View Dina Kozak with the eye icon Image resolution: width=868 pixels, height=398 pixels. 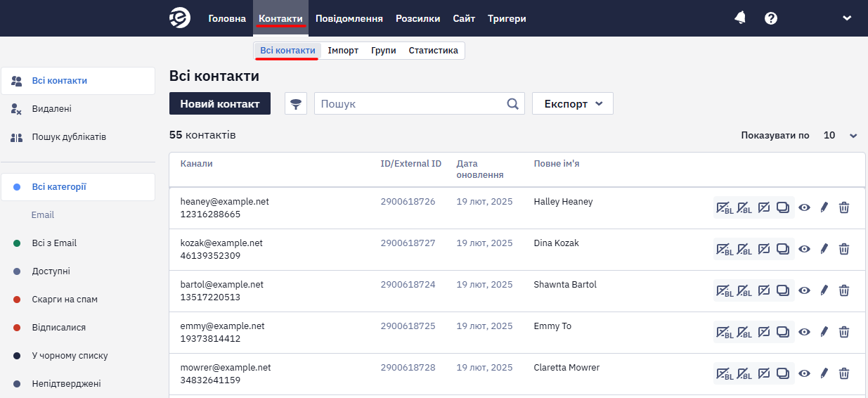pos(805,249)
